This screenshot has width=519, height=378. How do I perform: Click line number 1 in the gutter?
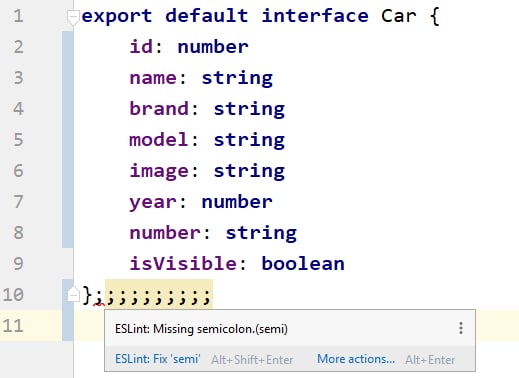tap(18, 16)
